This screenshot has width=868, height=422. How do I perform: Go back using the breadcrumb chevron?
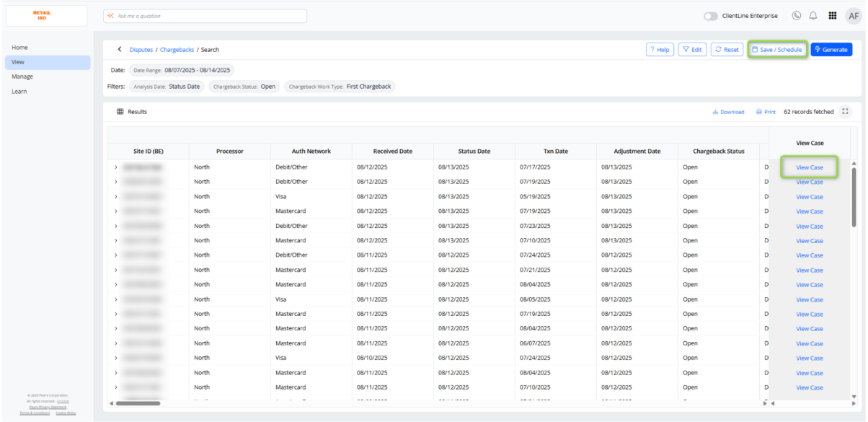pos(119,50)
